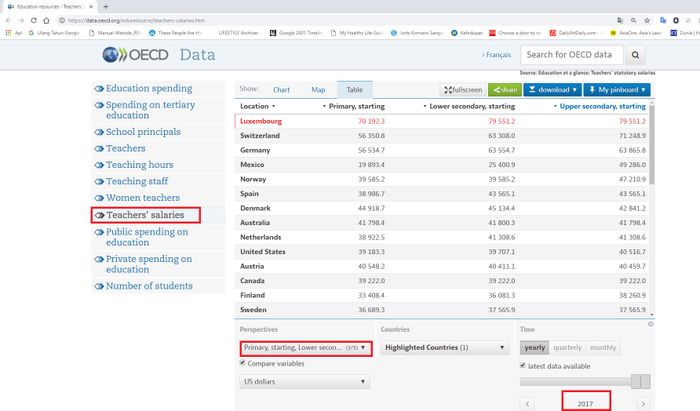Click eye icon beside Women teachers
Image resolution: width=700 pixels, height=411 pixels.
(x=99, y=198)
